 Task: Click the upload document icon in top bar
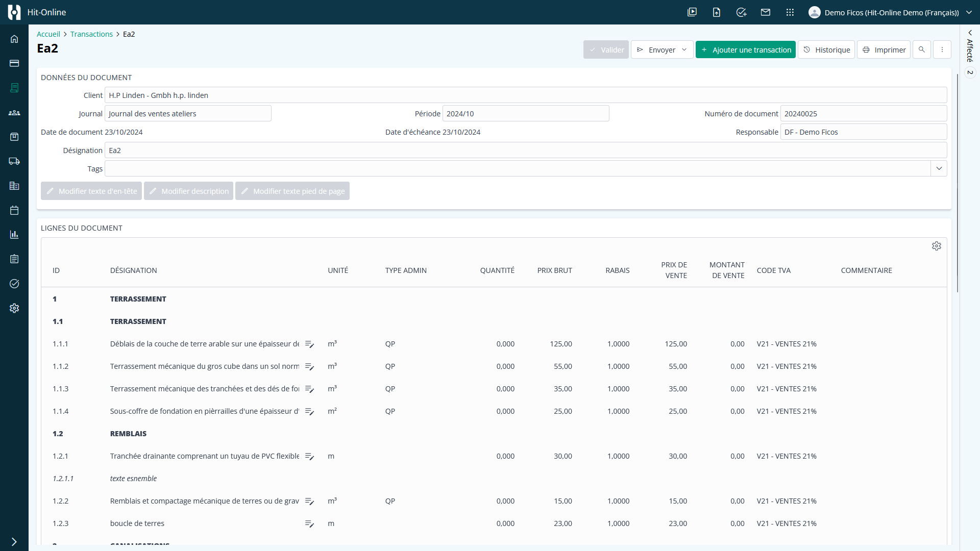click(x=717, y=12)
